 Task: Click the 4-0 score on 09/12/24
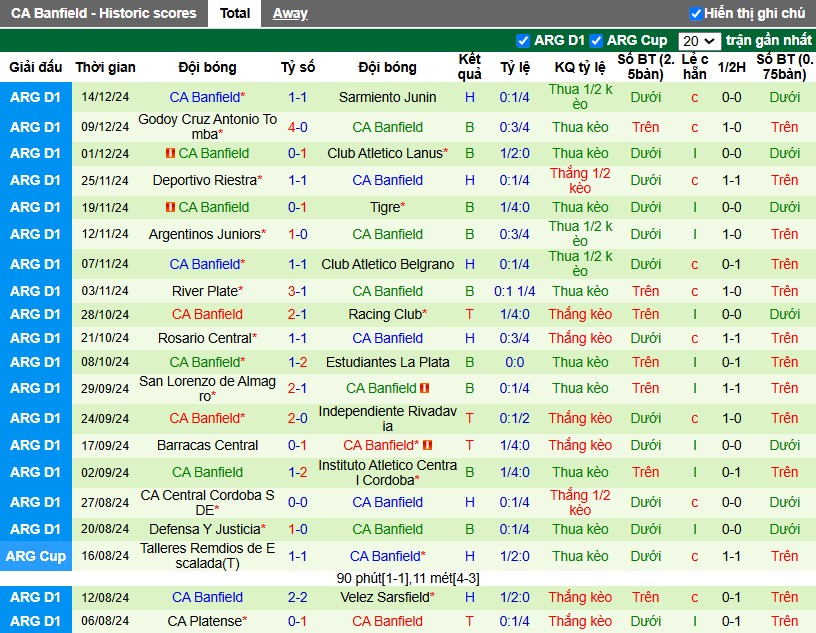click(298, 128)
